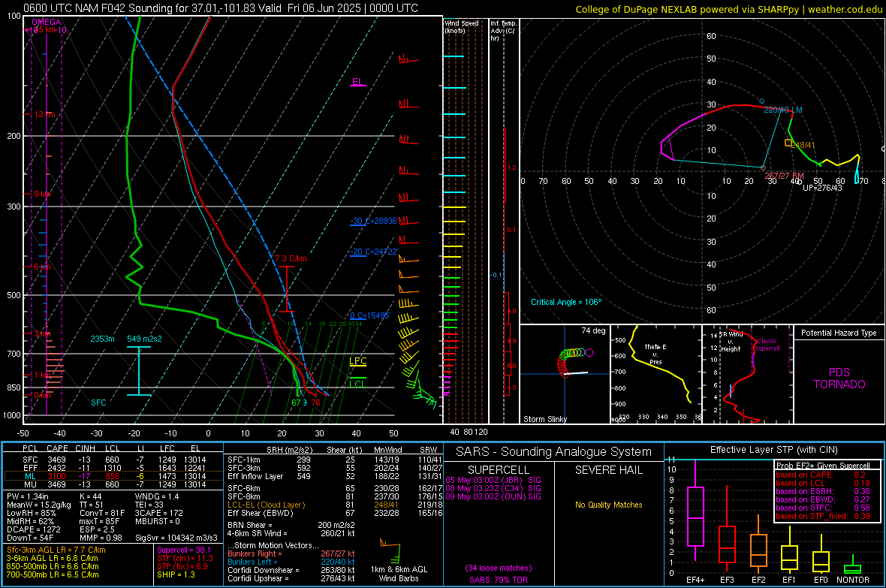Click the 267/27 RM hodograph label
Screen dimensions: 886x588
point(785,176)
